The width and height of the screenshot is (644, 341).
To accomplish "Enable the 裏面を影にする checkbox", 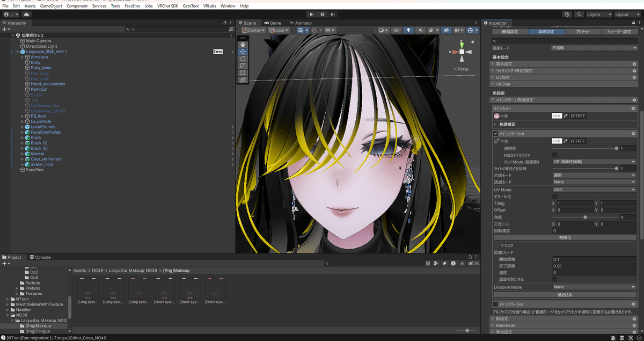I will [554, 279].
